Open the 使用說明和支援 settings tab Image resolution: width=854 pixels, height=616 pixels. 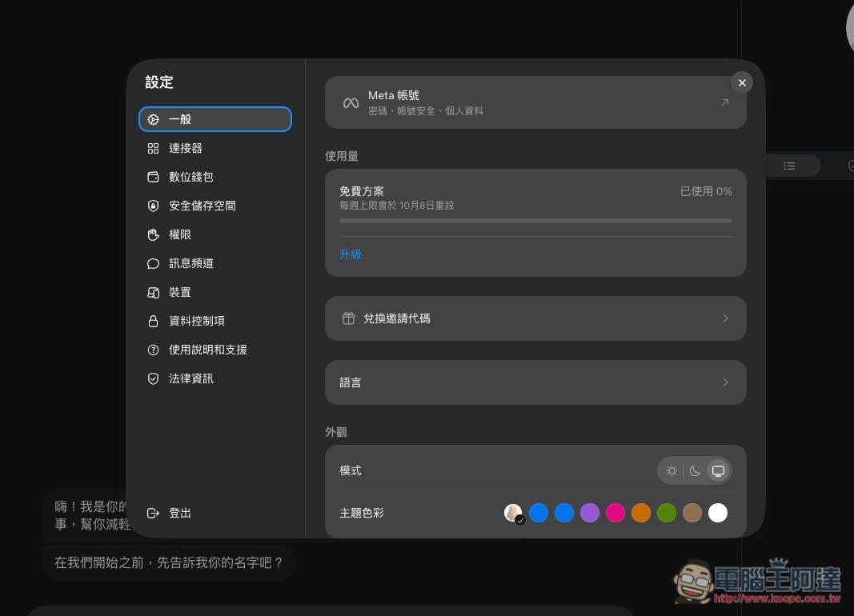tap(215, 350)
